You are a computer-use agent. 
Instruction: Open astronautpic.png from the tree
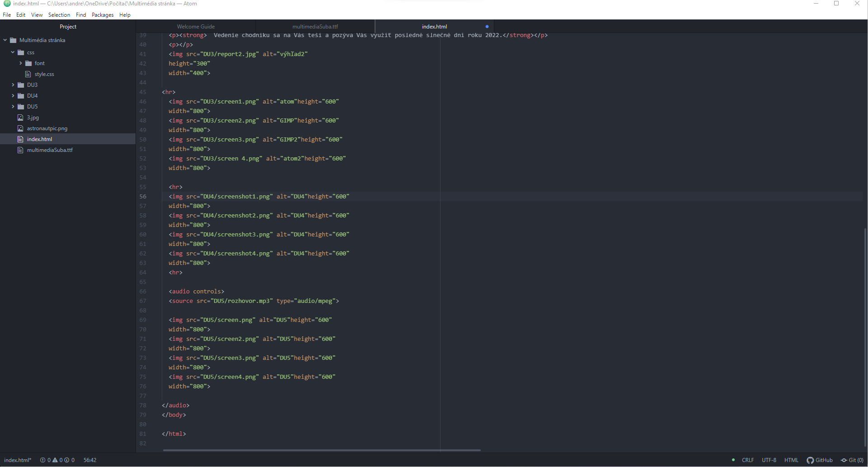point(47,128)
